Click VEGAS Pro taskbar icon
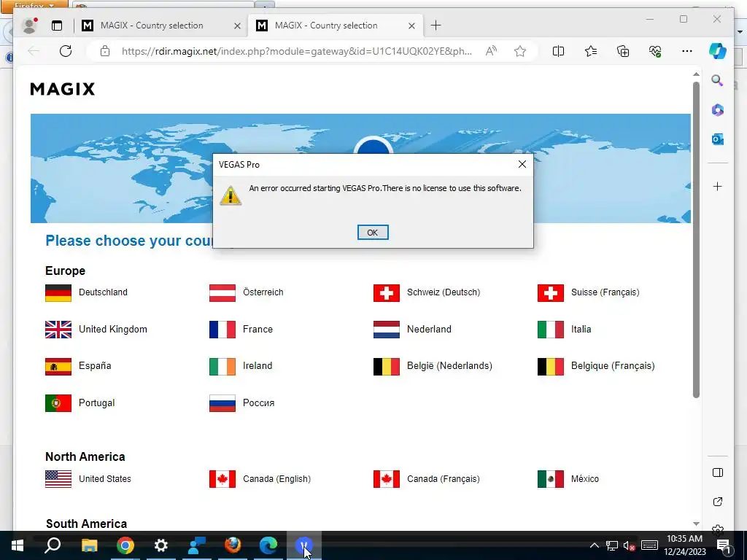747x560 pixels. tap(304, 545)
